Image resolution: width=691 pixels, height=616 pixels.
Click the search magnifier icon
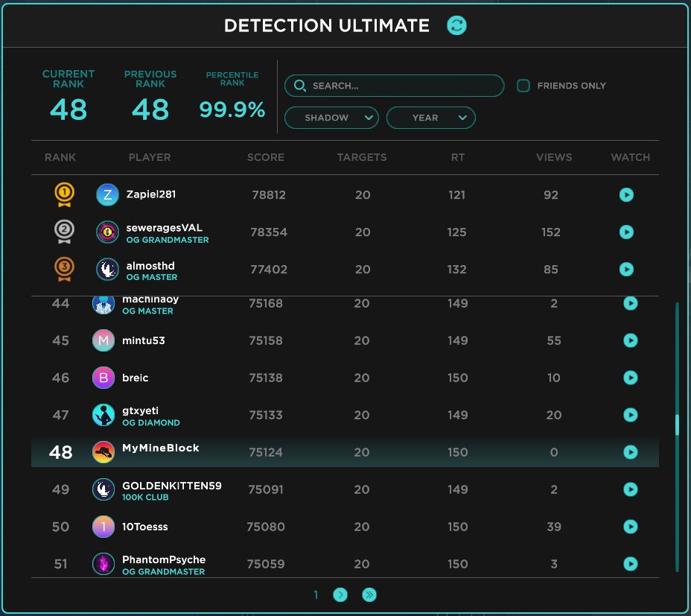[299, 86]
